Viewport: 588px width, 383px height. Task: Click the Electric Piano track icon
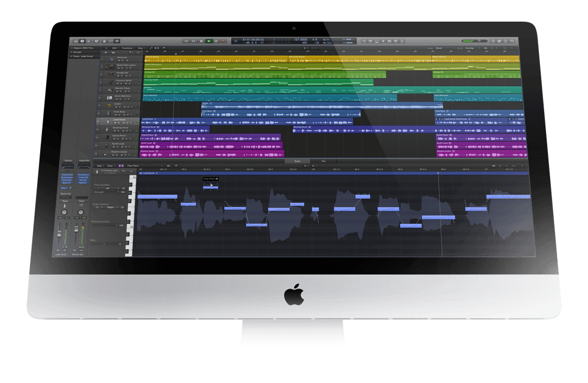coord(109,89)
